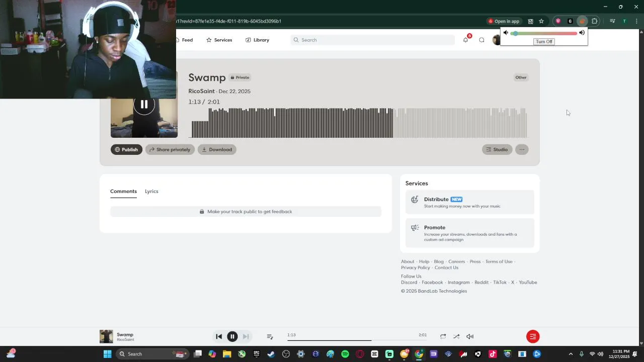This screenshot has height=362, width=644.
Task: Show hidden system tray icons
Action: 571,354
